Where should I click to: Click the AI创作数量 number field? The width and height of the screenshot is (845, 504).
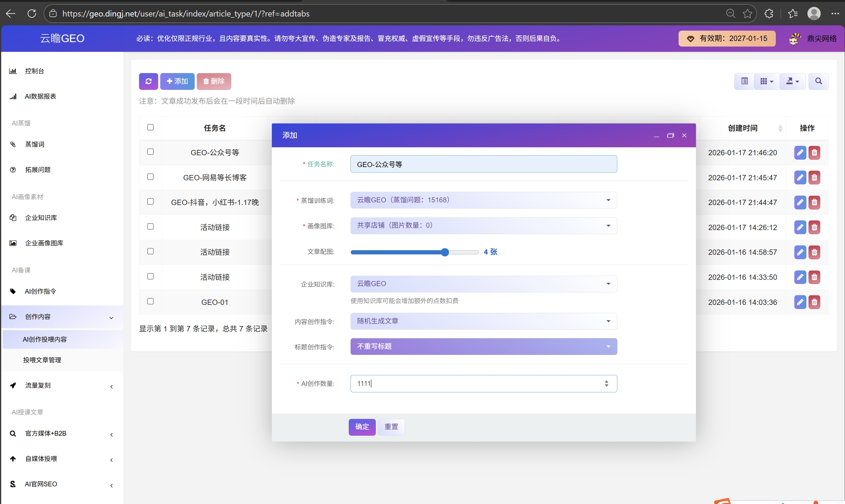point(483,384)
